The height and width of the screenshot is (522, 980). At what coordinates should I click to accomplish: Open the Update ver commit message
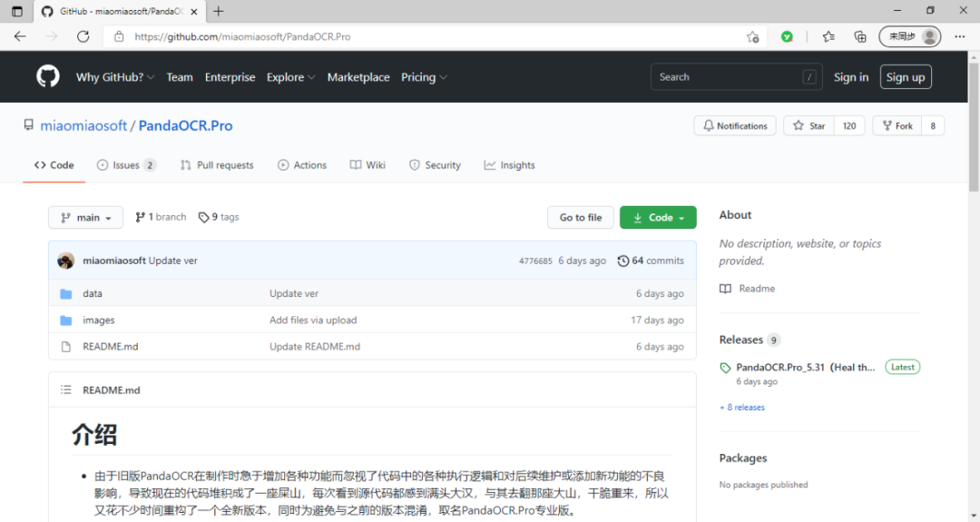click(294, 293)
